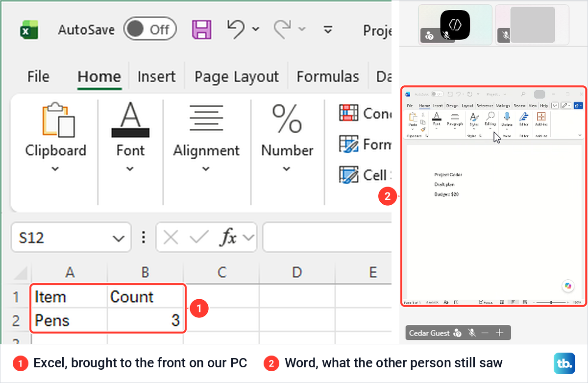Open the Excel Page Layout tab

tap(237, 77)
